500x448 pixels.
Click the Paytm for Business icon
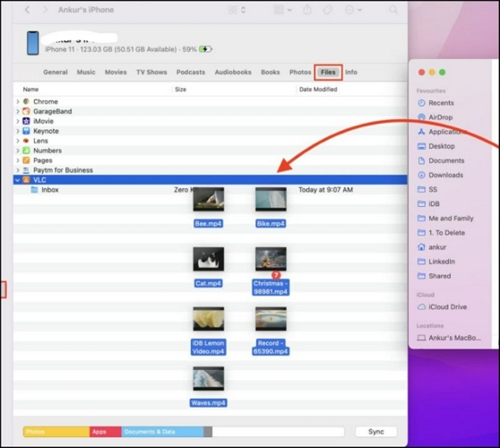(26, 170)
